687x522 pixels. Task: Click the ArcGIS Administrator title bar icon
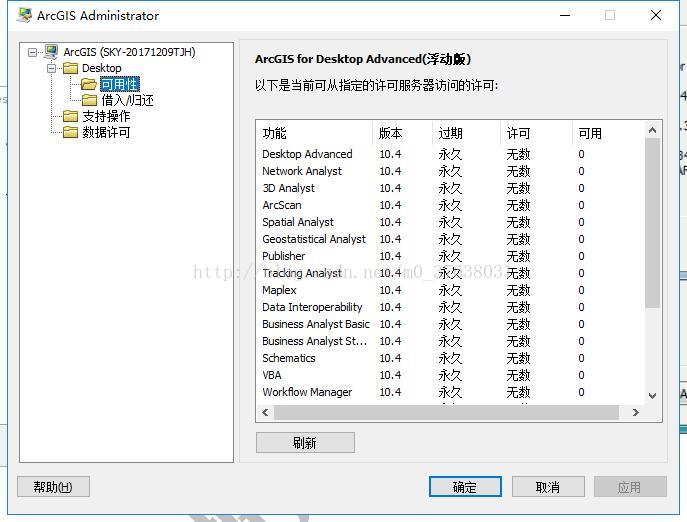[25, 15]
